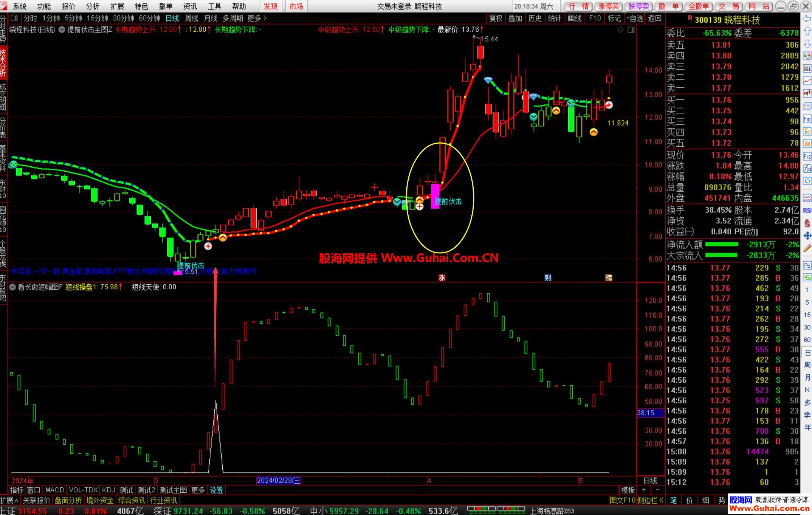Click the tree structure sidebar icon

point(807,131)
